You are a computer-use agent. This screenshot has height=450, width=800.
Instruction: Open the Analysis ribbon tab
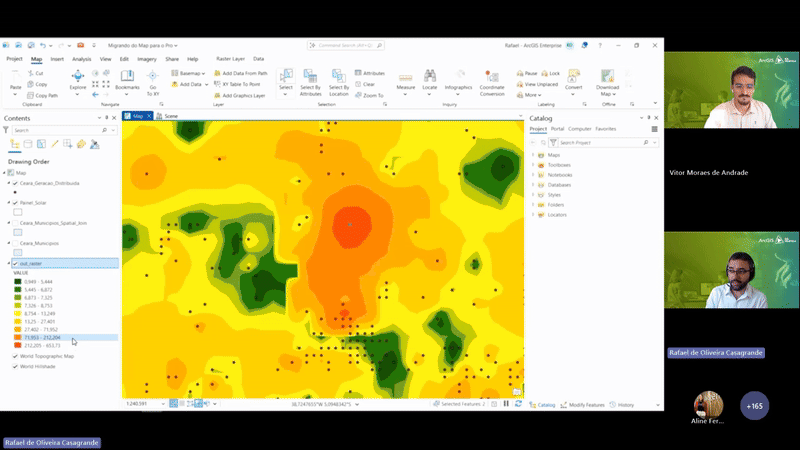(82, 59)
